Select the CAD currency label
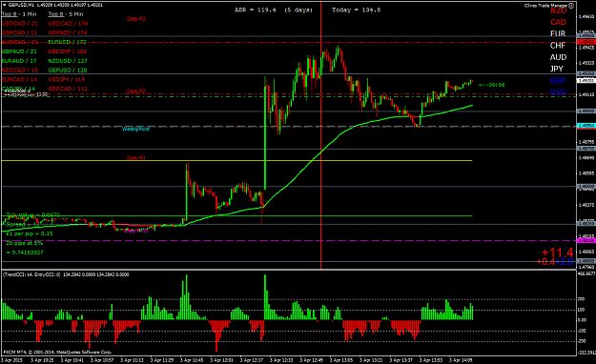The width and height of the screenshot is (596, 364). 558,22
